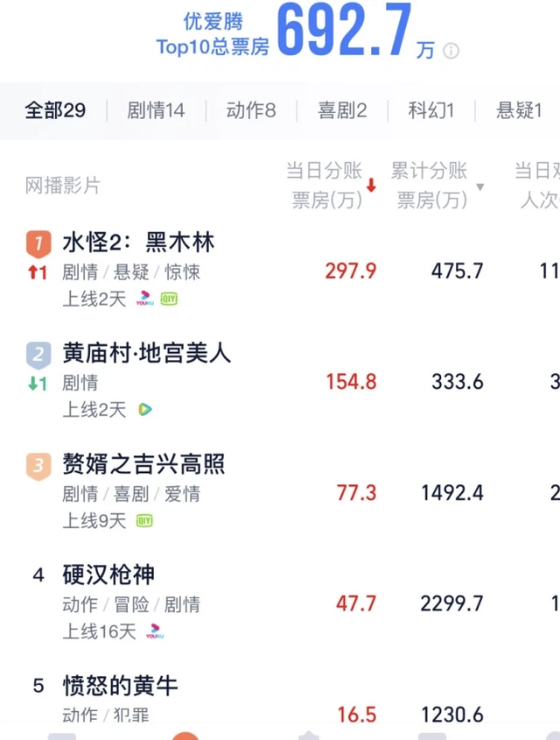Tap the rank 2 badge icon

[x=38, y=354]
